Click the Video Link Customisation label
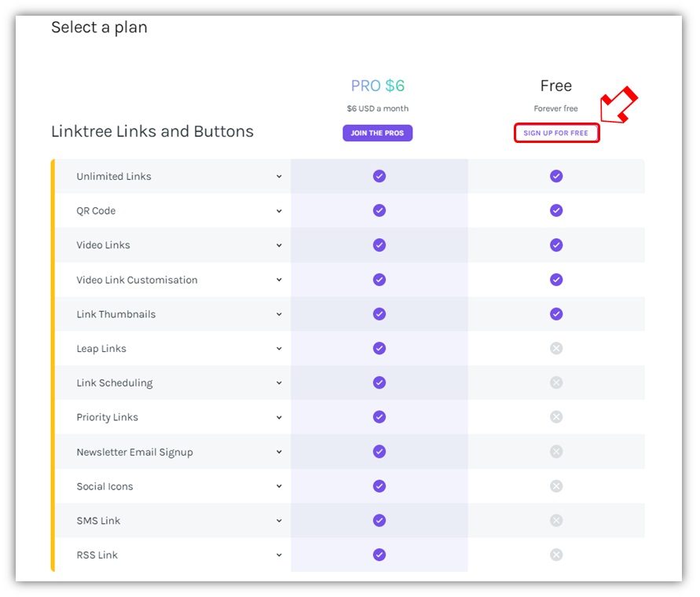 (x=137, y=280)
